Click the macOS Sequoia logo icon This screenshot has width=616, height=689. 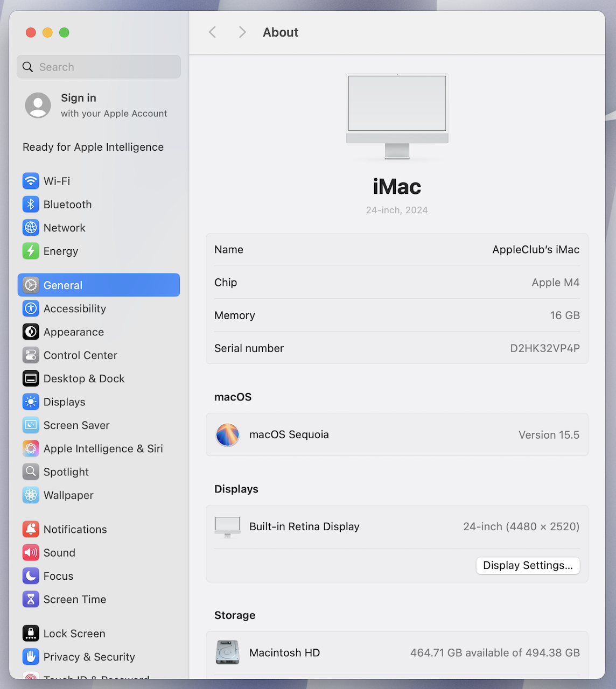pos(228,434)
